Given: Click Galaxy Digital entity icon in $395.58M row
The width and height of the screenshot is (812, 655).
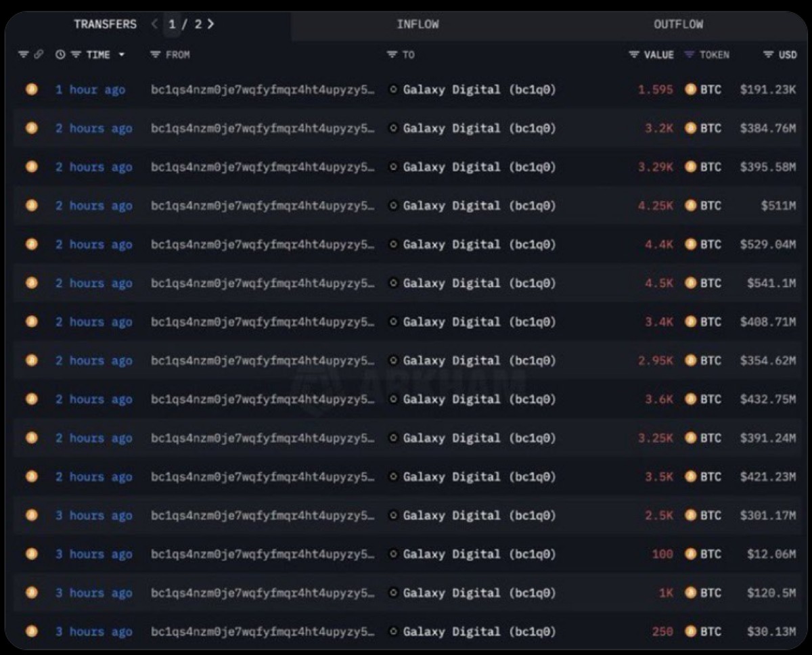Looking at the screenshot, I should (x=393, y=166).
